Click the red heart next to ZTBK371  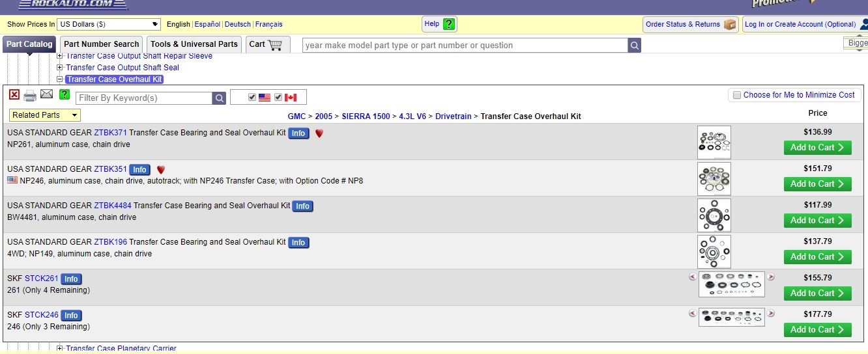tap(319, 133)
